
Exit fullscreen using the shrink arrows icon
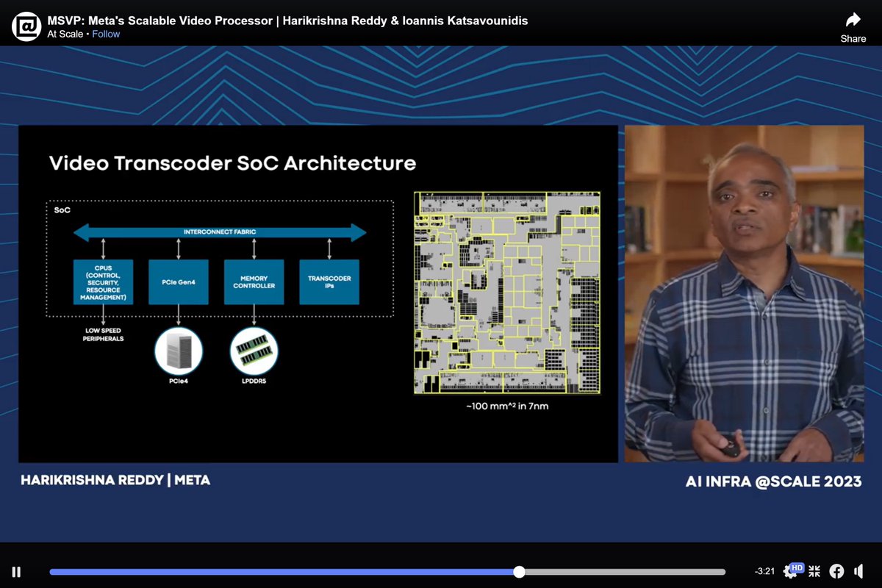[x=814, y=570]
